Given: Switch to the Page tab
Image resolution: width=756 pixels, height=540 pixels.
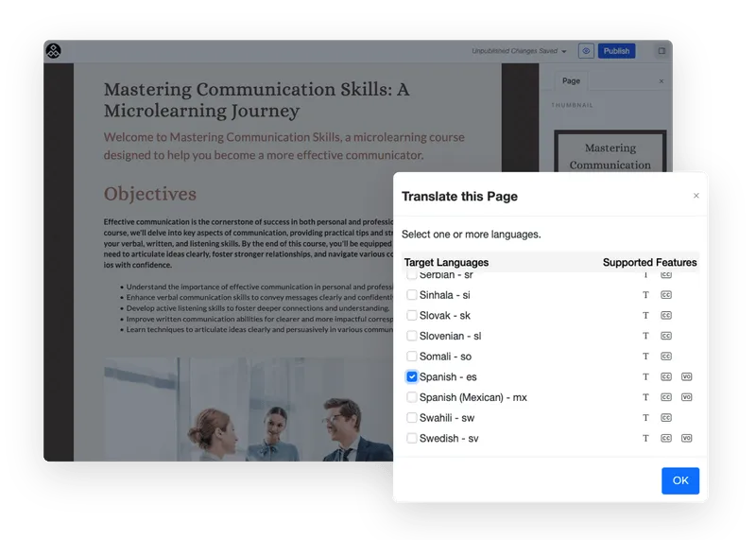Looking at the screenshot, I should coord(571,80).
